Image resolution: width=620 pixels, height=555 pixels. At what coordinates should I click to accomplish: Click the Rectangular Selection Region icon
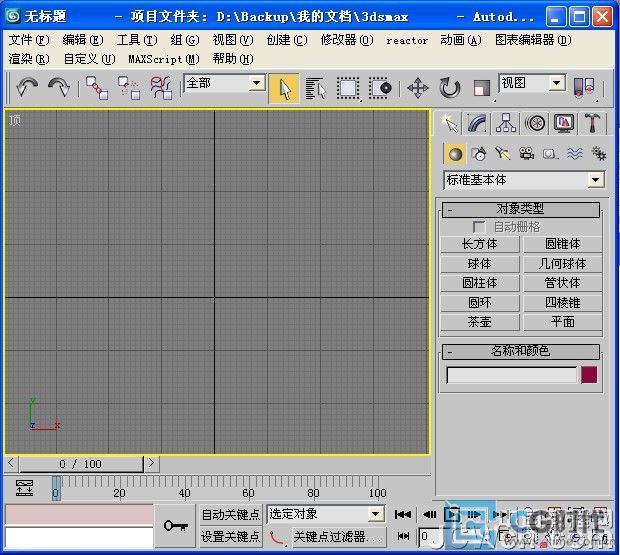348,88
